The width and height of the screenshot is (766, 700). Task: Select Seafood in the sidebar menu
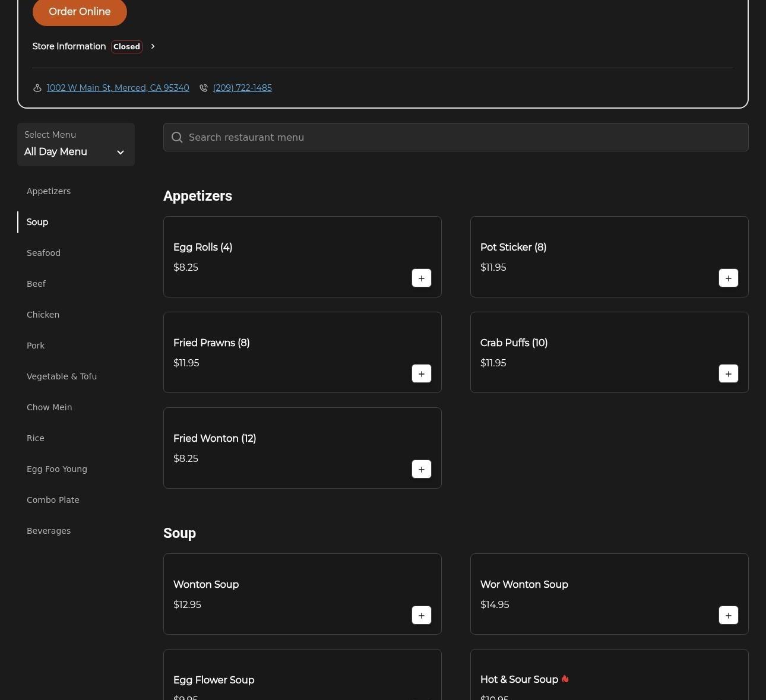coord(43,253)
